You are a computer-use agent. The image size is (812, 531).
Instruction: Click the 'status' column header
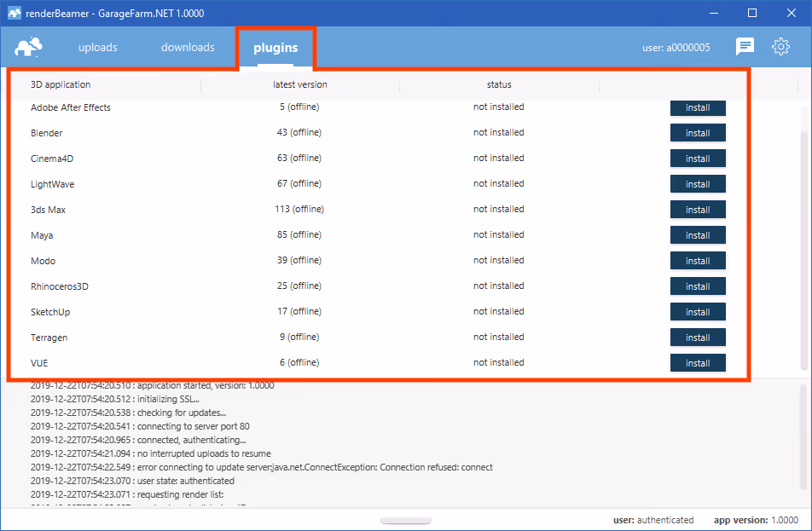point(499,84)
